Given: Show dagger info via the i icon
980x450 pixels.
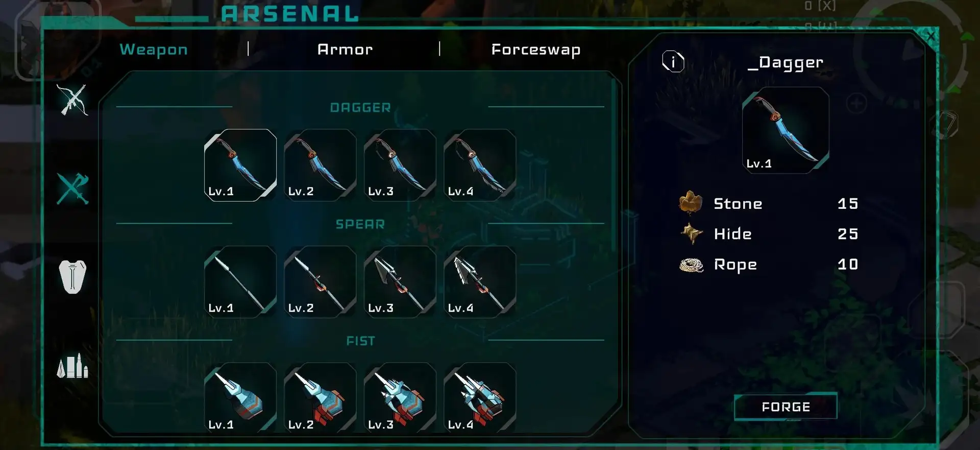Looking at the screenshot, I should tap(673, 62).
